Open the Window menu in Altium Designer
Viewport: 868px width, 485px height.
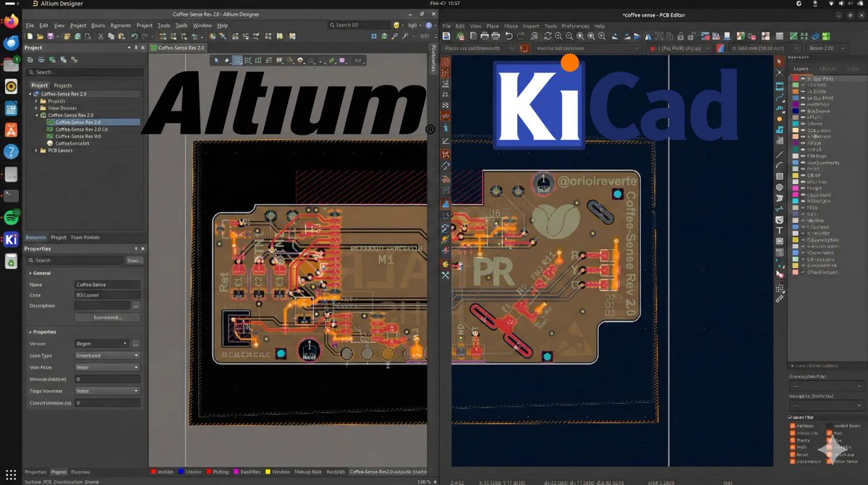click(x=203, y=25)
